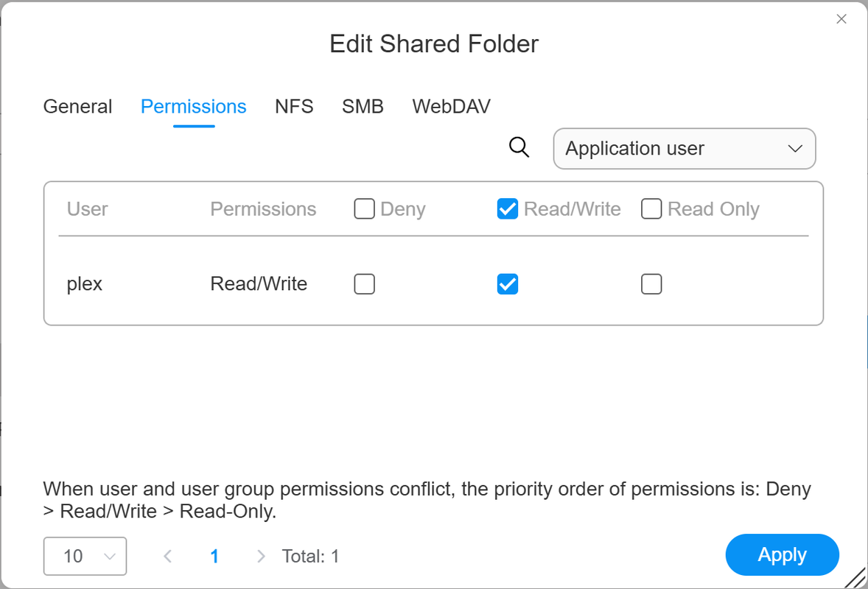Toggle Read/Write checkbox for plex
Viewport: 868px width, 589px height.
click(x=508, y=283)
